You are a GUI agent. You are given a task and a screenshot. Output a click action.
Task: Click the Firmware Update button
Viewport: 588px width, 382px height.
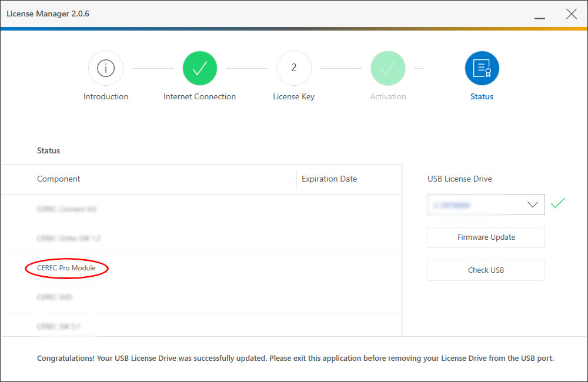tap(486, 237)
